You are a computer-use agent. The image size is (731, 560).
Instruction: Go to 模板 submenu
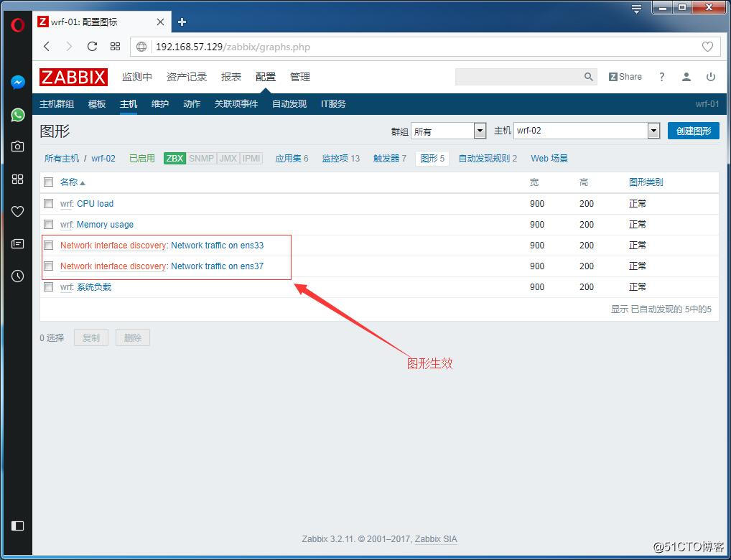coord(97,104)
